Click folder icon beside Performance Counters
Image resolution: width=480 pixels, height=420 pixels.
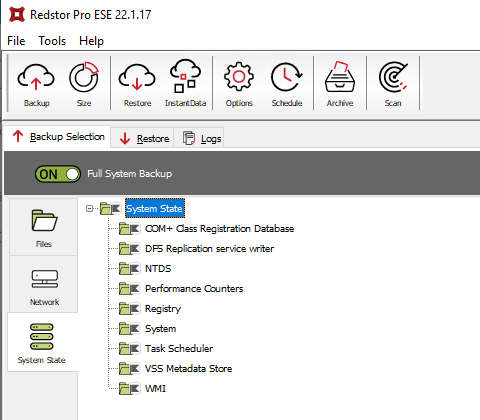[x=129, y=289]
